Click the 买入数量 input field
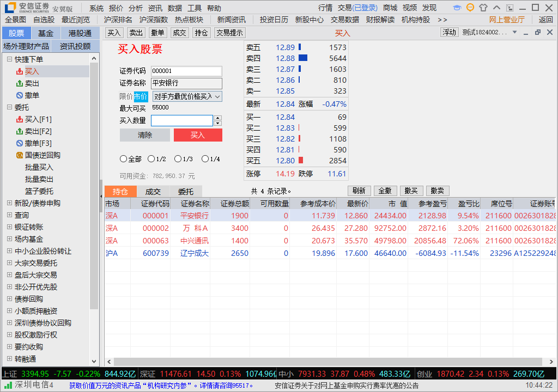Viewport: 558px width, 392px height. tap(182, 120)
